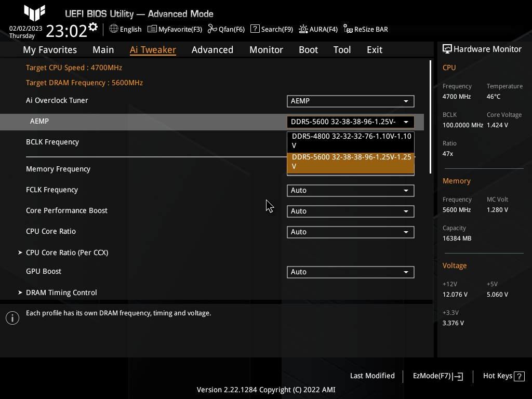
Task: Switch to Boot tab
Action: [x=308, y=50]
